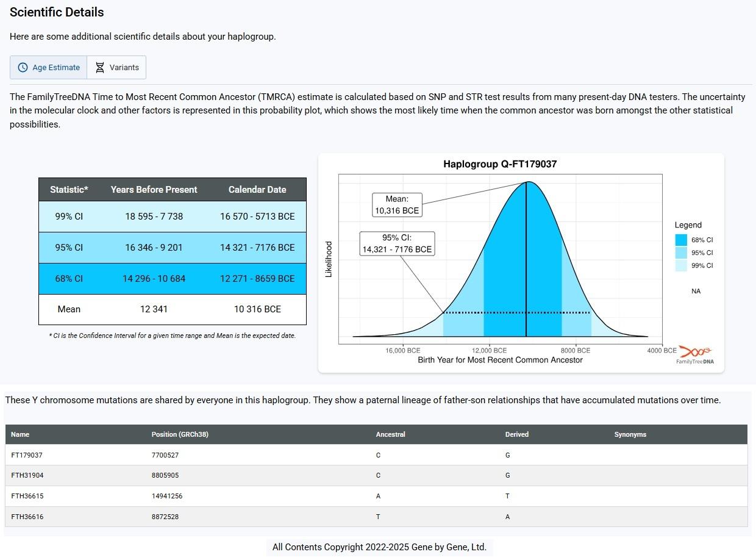756x560 pixels.
Task: Click the FTH36615 variant name
Action: (27, 496)
